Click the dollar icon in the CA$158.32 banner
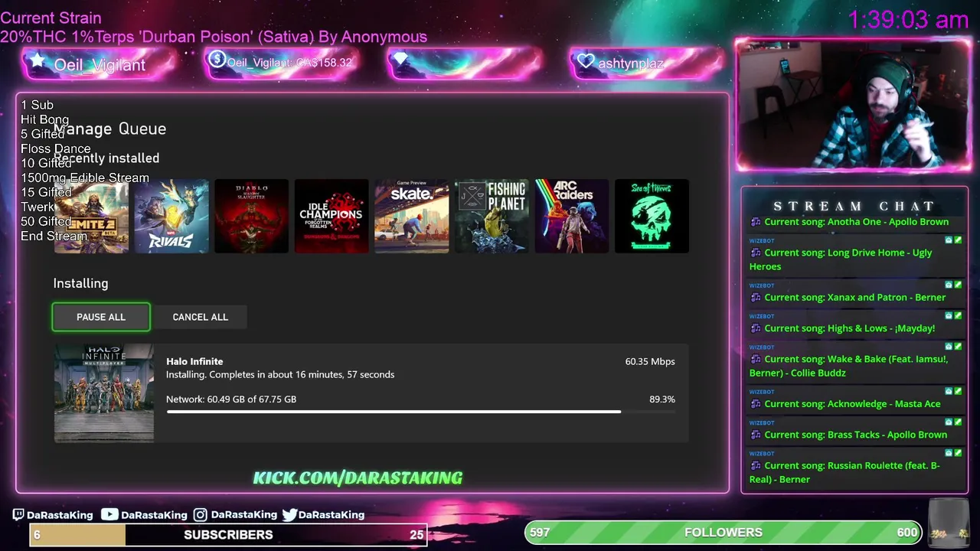 [x=217, y=59]
